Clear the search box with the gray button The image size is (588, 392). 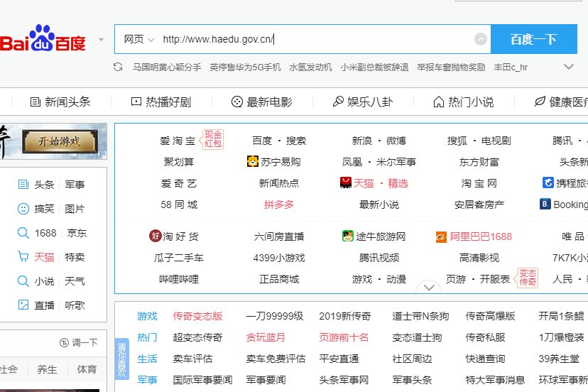[480, 39]
